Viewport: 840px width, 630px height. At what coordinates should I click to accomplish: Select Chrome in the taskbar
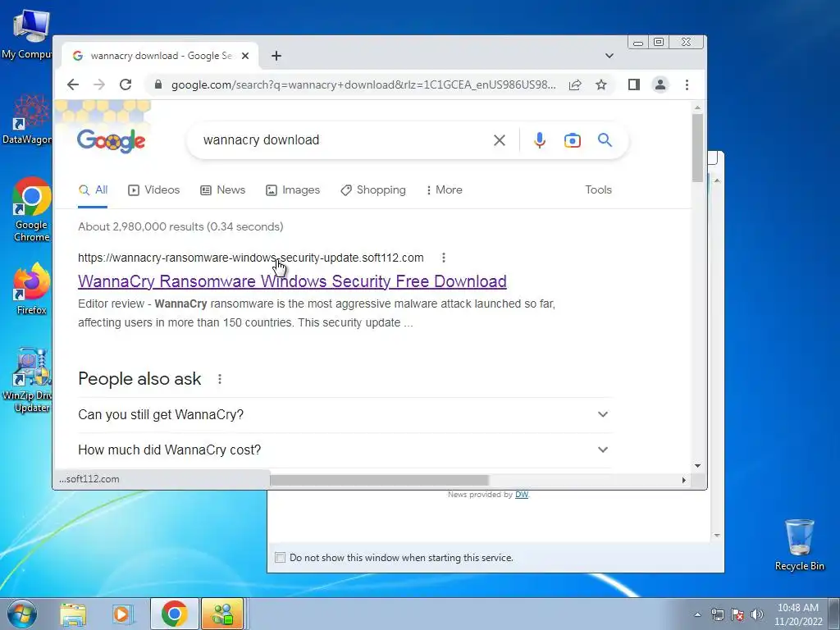(x=174, y=614)
